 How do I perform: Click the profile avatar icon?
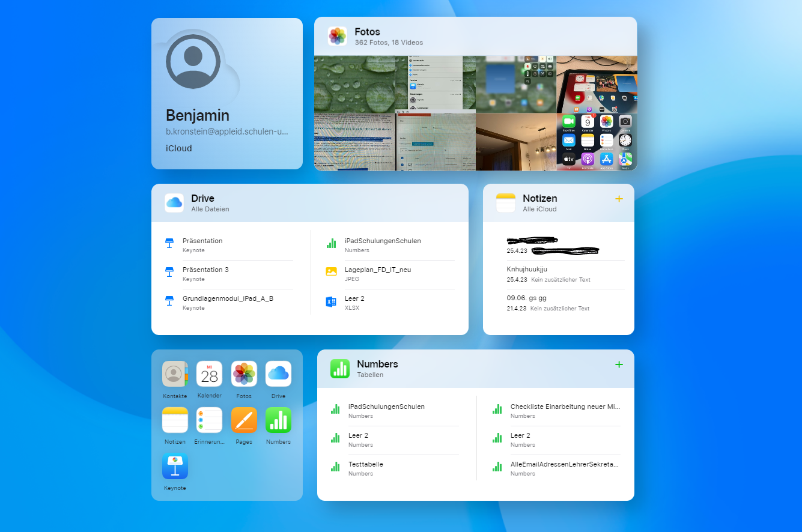pos(193,61)
